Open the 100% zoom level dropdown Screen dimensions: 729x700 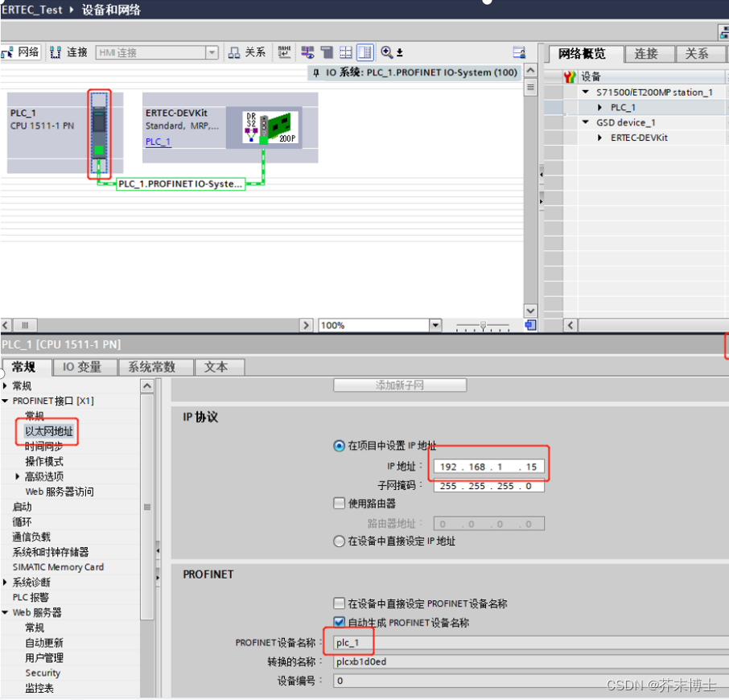[435, 325]
